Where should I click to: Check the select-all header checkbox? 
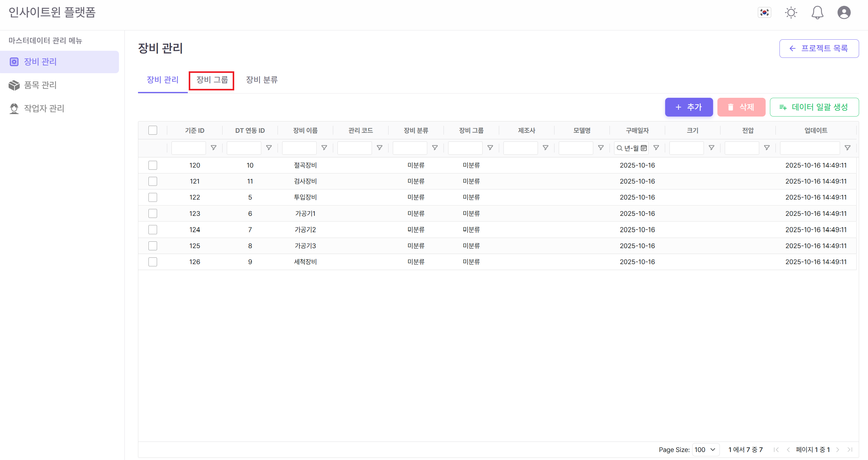[153, 130]
